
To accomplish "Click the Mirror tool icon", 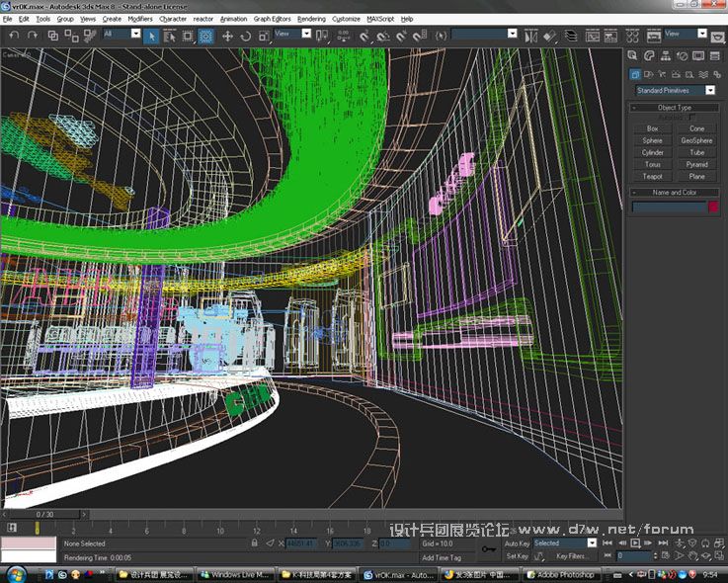I will pos(531,36).
